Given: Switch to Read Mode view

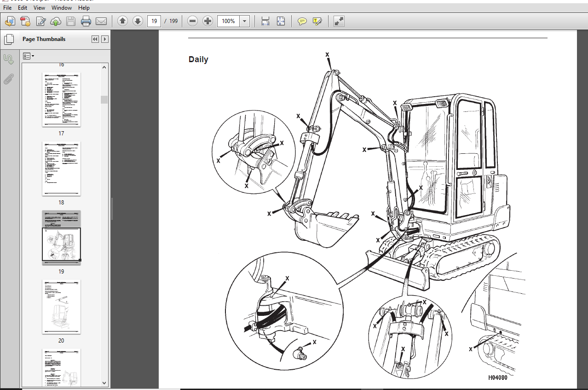Looking at the screenshot, I should click(339, 21).
